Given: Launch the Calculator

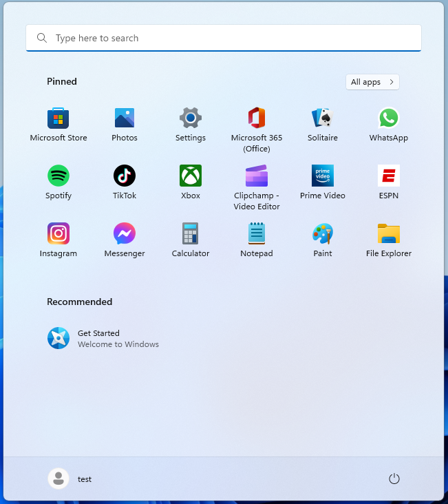Looking at the screenshot, I should tap(191, 240).
